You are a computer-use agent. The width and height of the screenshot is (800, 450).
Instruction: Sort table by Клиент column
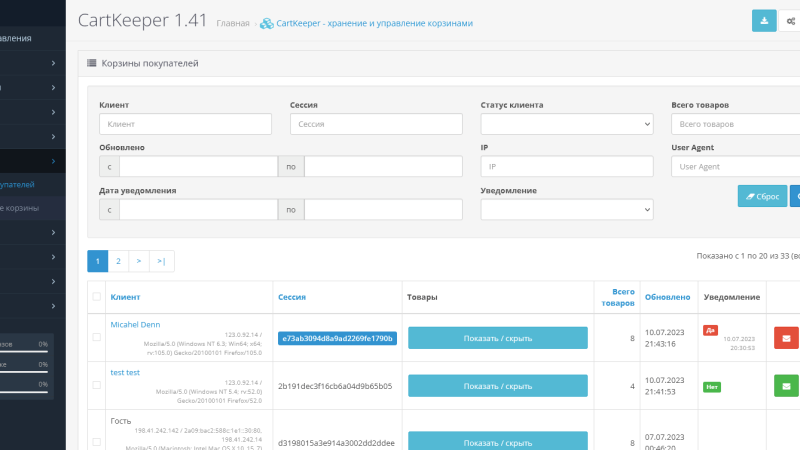(x=125, y=297)
